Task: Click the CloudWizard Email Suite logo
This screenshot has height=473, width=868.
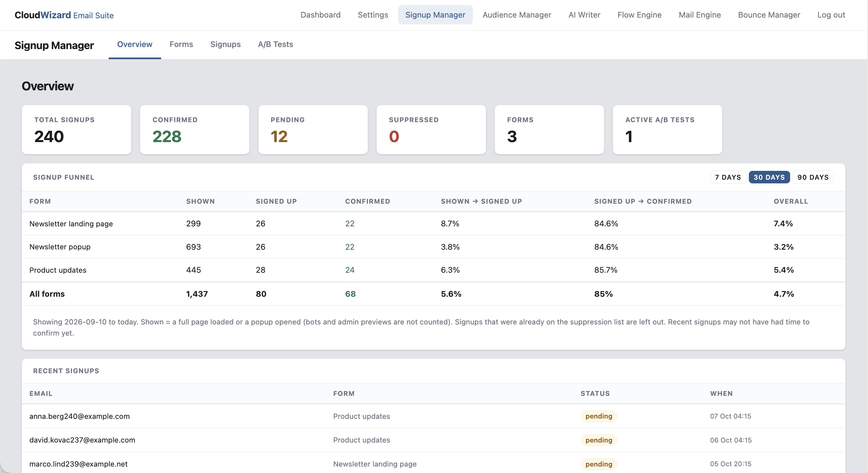Action: click(64, 15)
